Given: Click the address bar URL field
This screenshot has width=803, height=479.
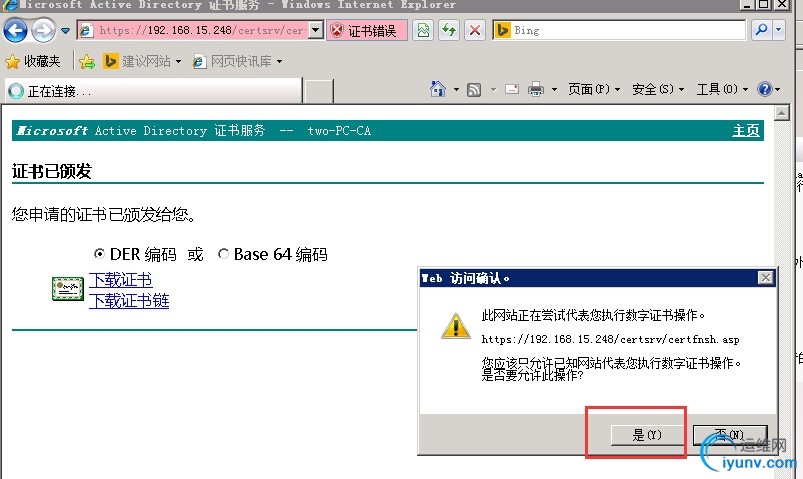Looking at the screenshot, I should (192, 30).
